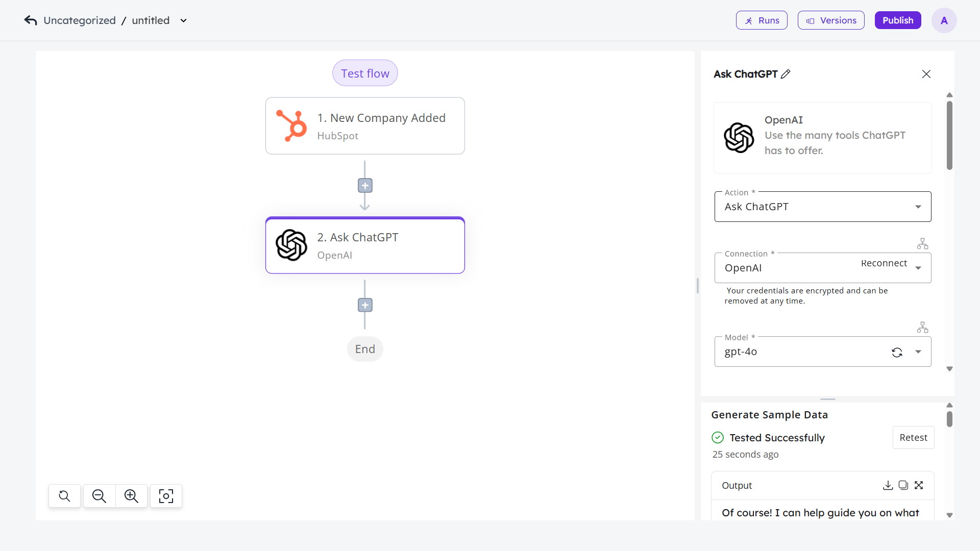Close the Ask ChatGPT panel
Viewport: 980px width, 551px height.
926,74
